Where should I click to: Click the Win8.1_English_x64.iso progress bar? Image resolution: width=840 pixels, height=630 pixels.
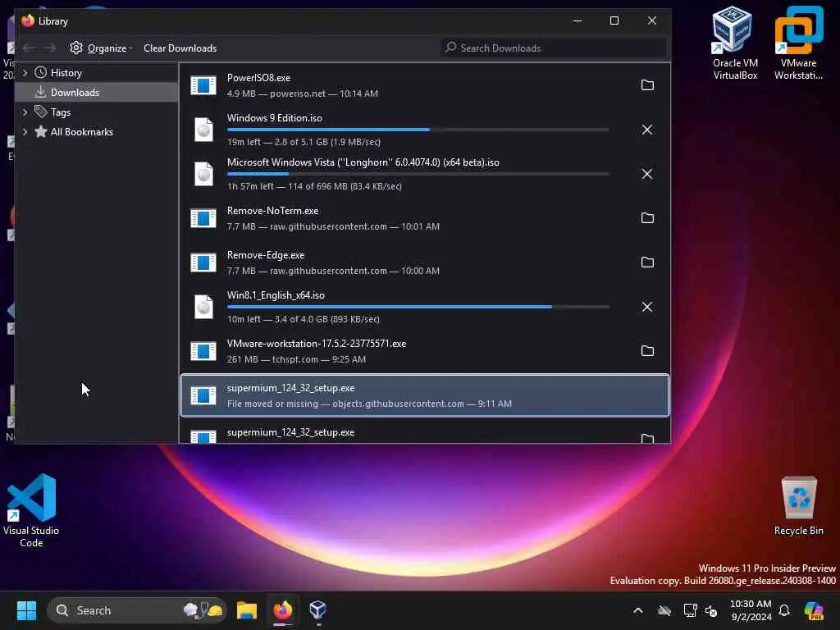[418, 307]
